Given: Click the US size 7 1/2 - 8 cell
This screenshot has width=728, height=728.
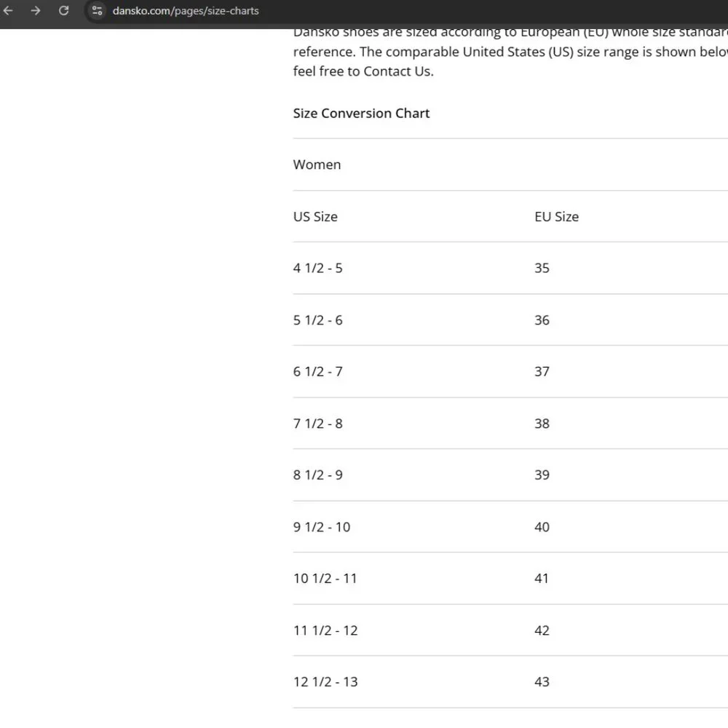Looking at the screenshot, I should tap(317, 424).
